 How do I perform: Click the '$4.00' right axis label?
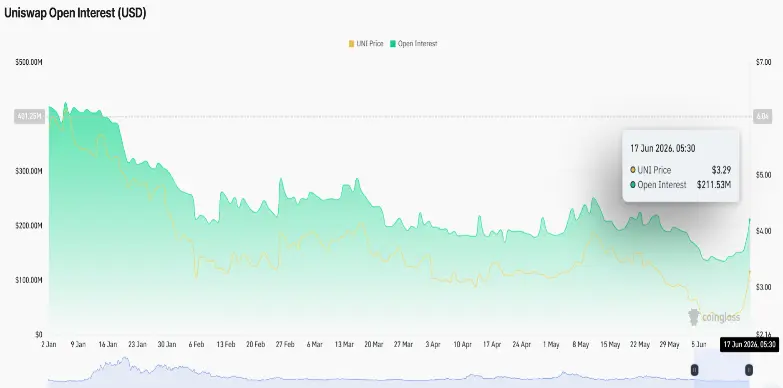764,231
